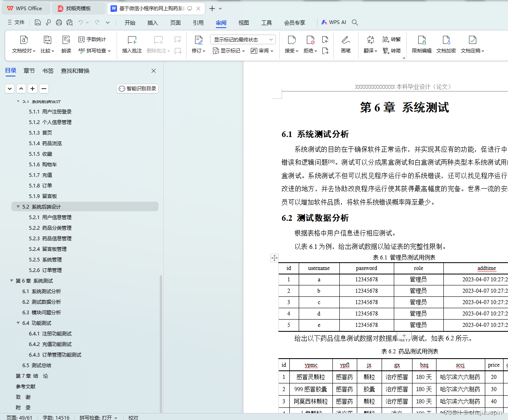Collapse the 5.2 系统后端设计 tree node
This screenshot has width=508, height=420.
[18, 207]
